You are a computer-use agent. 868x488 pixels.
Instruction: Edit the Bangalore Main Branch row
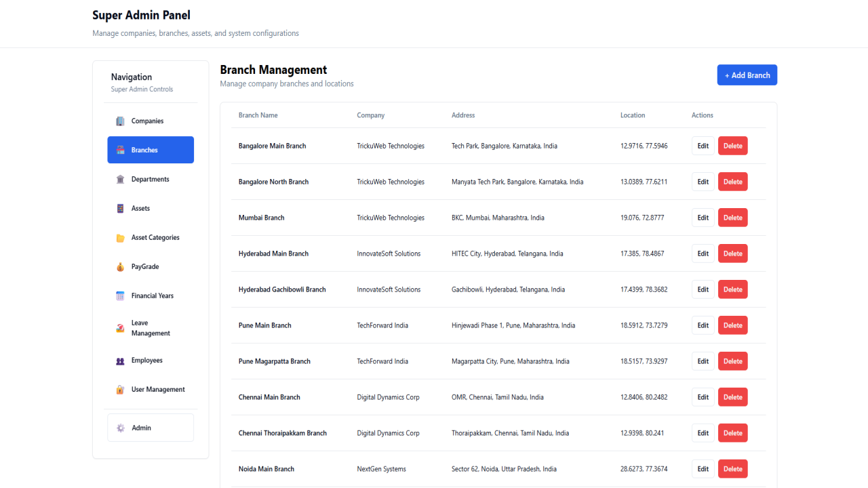[703, 146]
